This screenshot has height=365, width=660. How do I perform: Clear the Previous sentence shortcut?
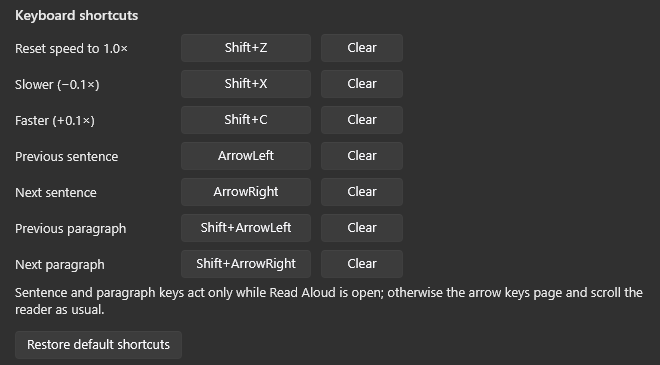pos(362,156)
